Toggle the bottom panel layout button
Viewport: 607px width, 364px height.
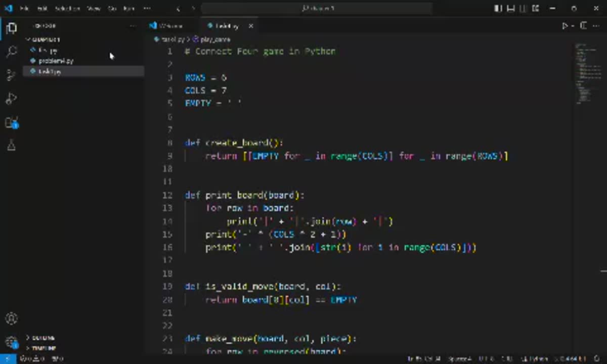point(511,9)
